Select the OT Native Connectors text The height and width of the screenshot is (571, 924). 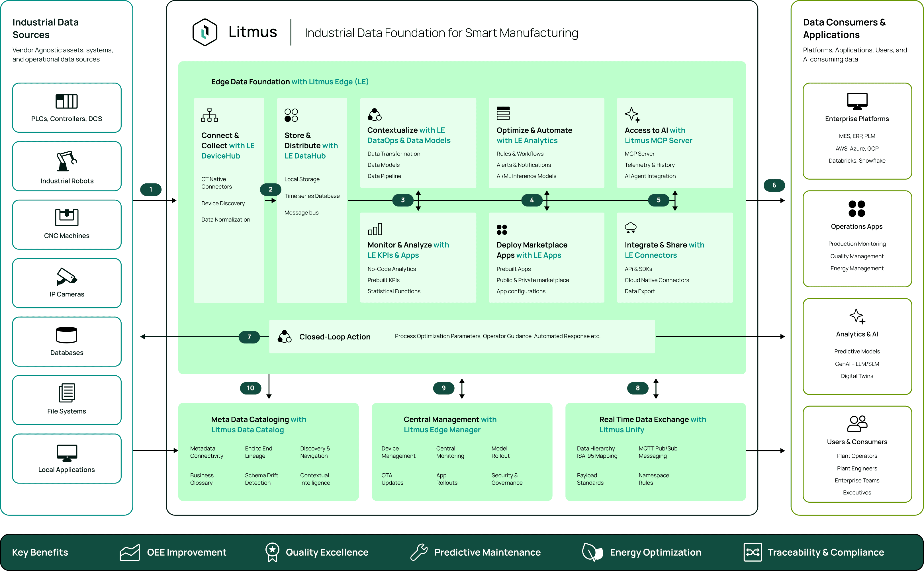tap(216, 183)
